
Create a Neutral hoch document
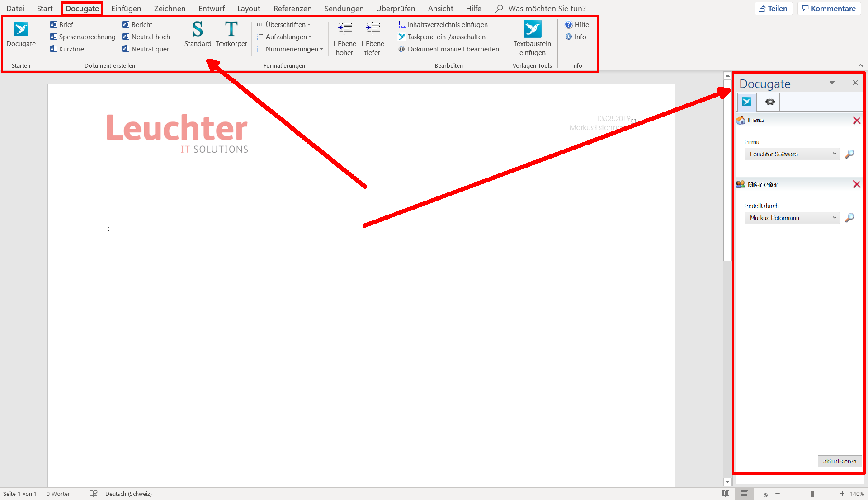click(x=146, y=37)
